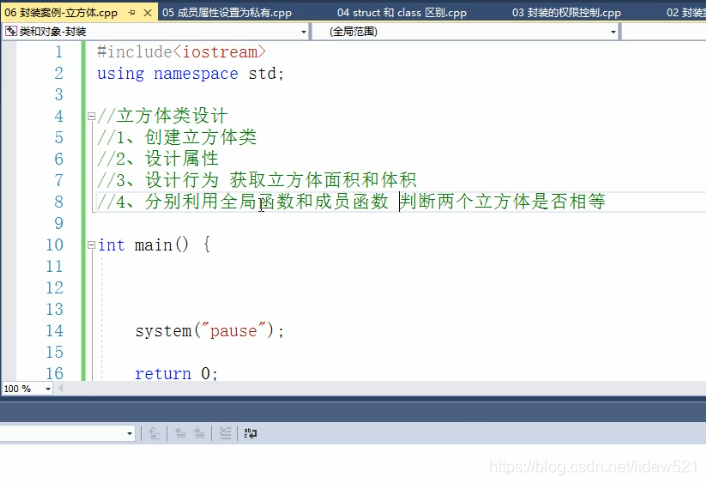Open the bottom panel source dropdown
706x485 pixels.
pyautogui.click(x=129, y=433)
